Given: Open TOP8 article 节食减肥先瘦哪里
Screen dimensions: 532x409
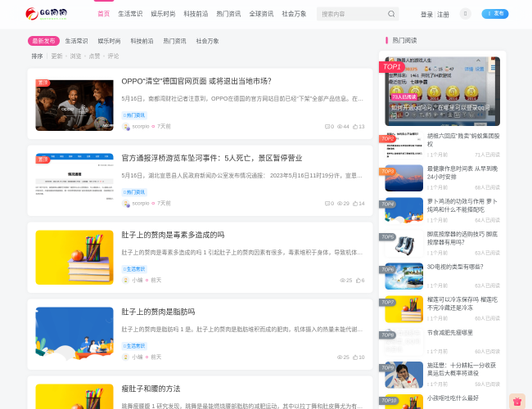Looking at the screenshot, I should [450, 333].
